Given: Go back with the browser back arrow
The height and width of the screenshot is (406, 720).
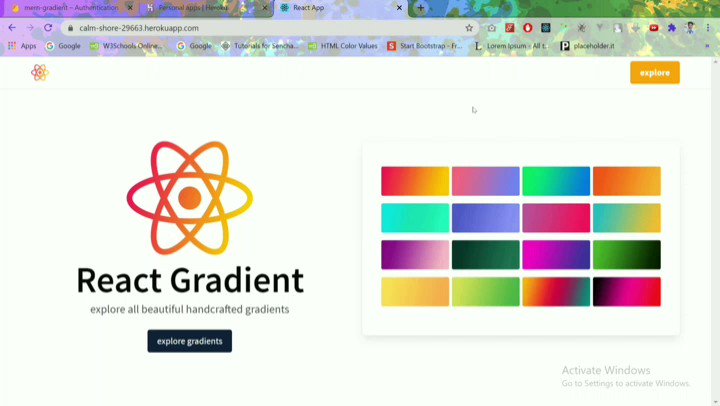Looking at the screenshot, I should (12, 28).
